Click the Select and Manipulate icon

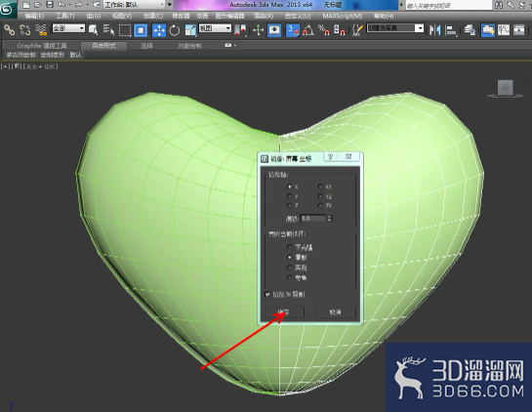point(259,30)
